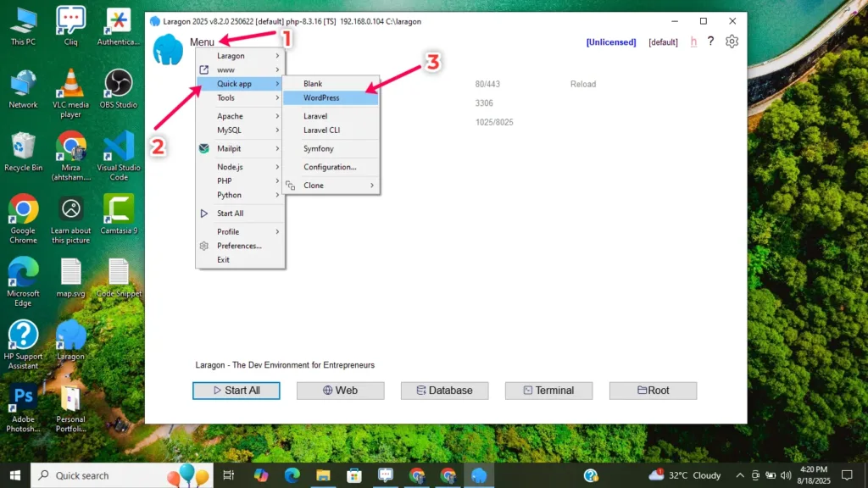Open settings via the gear icon
The image size is (868, 488).
point(732,42)
